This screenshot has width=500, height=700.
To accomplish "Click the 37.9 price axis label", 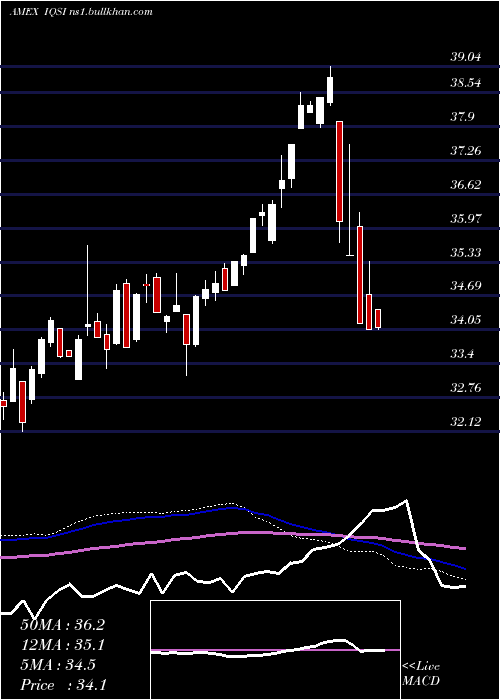I will point(462,117).
